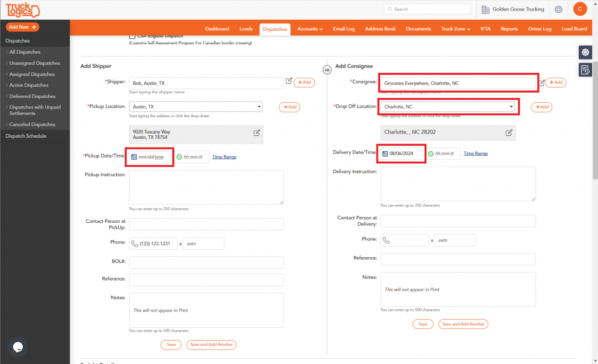Switch to the Loads tab
The height and width of the screenshot is (364, 598).
point(246,29)
